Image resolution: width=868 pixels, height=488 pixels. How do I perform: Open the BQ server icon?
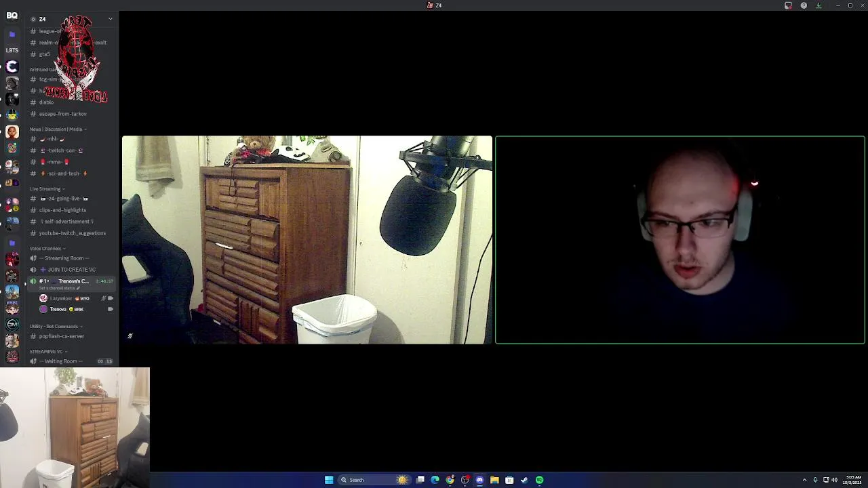(12, 16)
